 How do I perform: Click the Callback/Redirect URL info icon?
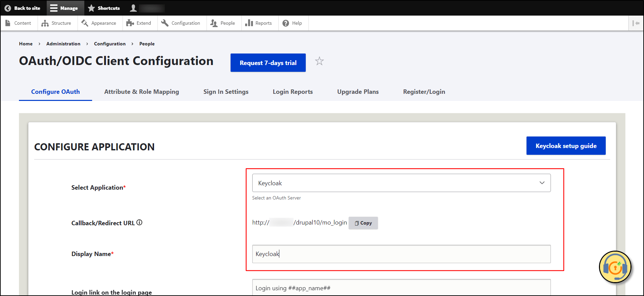(139, 223)
